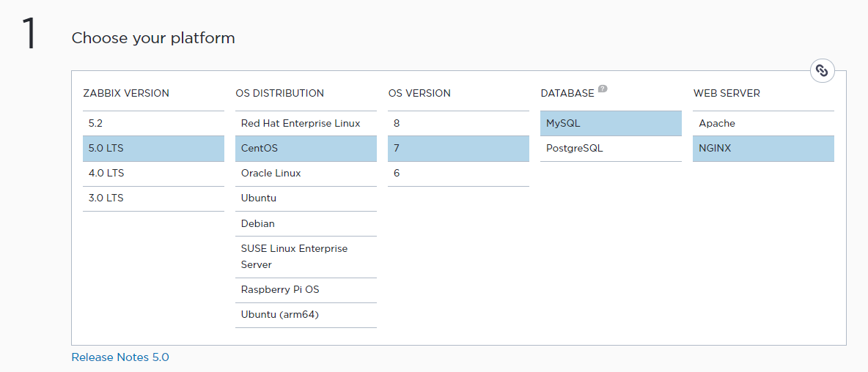Copy the configuration permalink via chain icon
The height and width of the screenshot is (372, 868).
pos(822,71)
